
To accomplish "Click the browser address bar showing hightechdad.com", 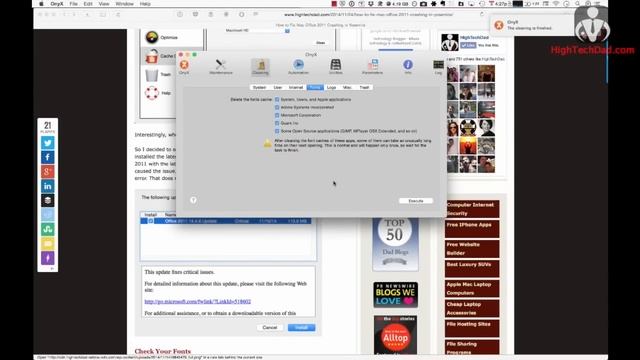I will 368,14.
